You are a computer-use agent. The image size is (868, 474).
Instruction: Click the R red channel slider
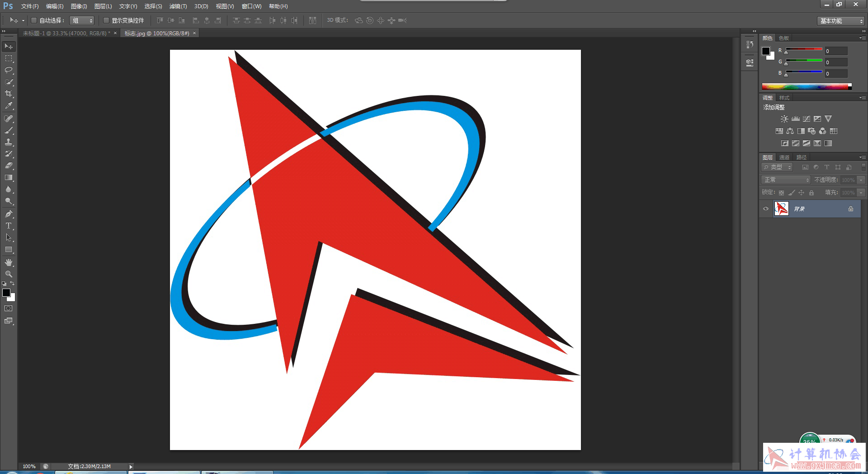[x=804, y=50]
